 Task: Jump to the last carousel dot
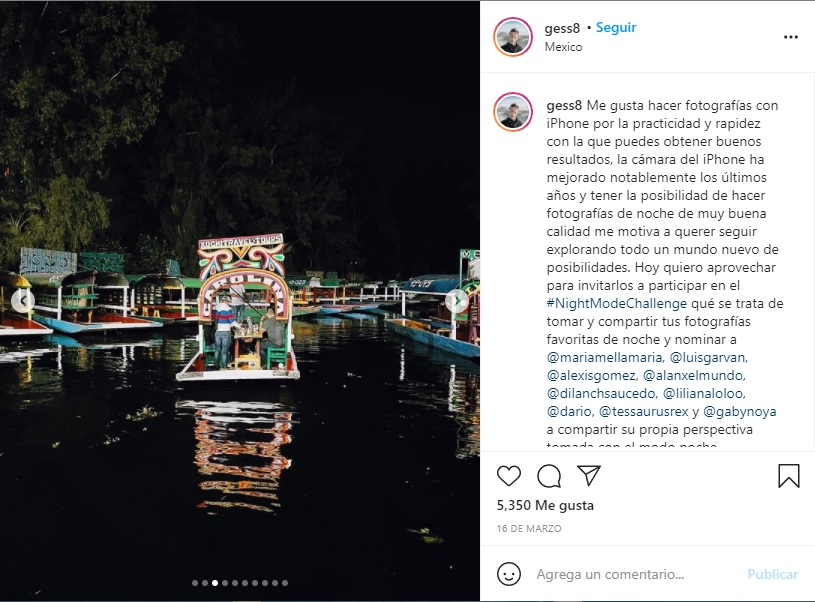(285, 583)
